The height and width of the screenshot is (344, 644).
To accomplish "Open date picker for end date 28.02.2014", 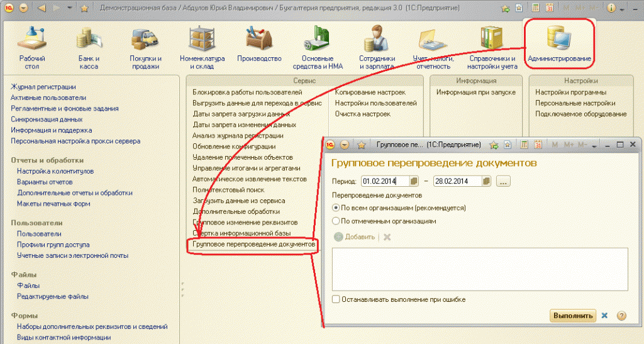I will 486,182.
